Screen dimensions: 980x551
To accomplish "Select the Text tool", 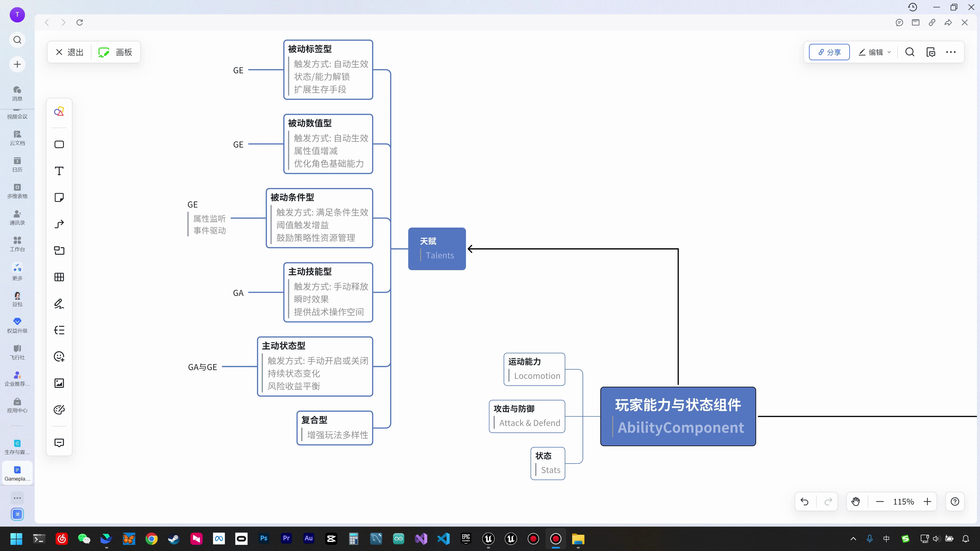I will coord(59,171).
